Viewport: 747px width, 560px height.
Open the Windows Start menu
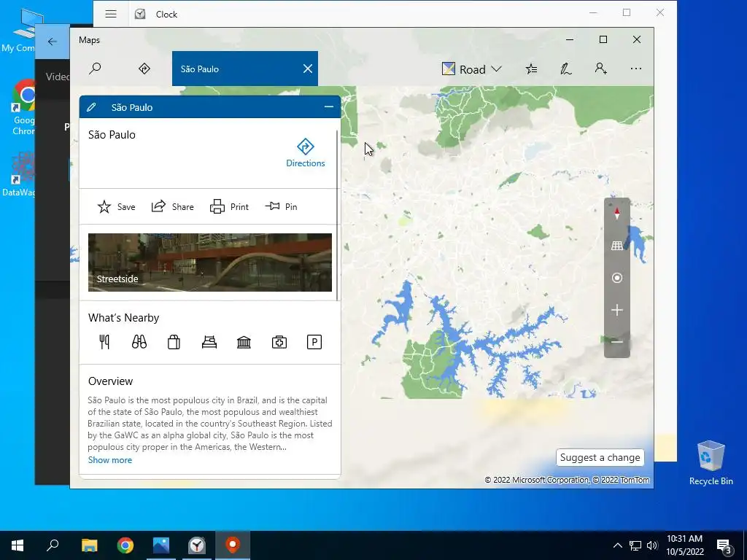18,545
